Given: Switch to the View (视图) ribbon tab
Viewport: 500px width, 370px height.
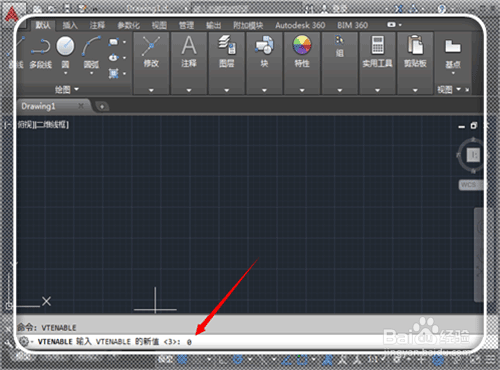Looking at the screenshot, I should pos(159,25).
